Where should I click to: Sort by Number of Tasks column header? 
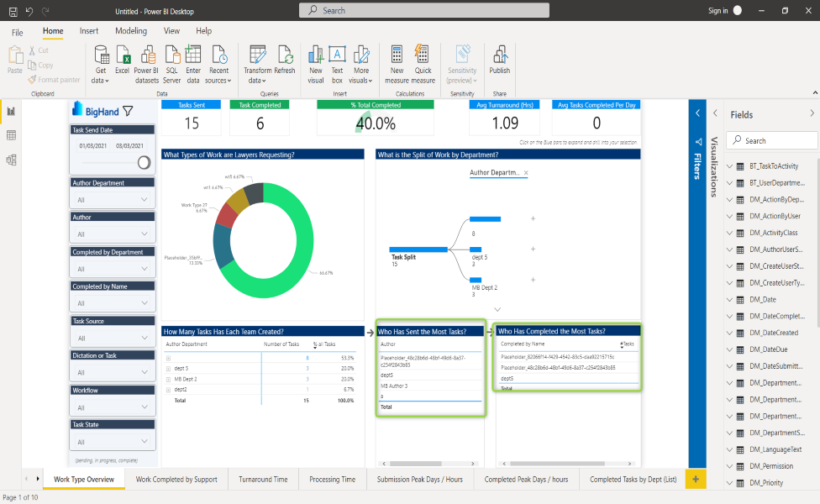click(x=281, y=344)
